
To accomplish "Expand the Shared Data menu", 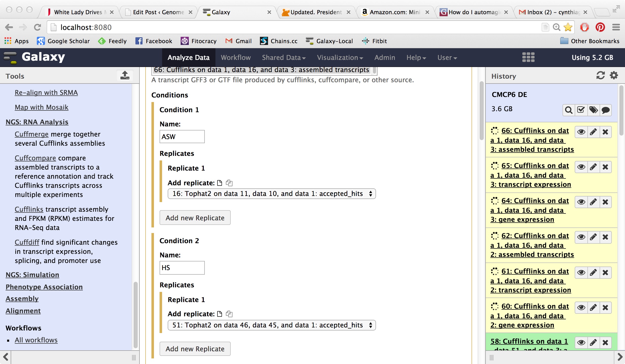I will coord(284,58).
